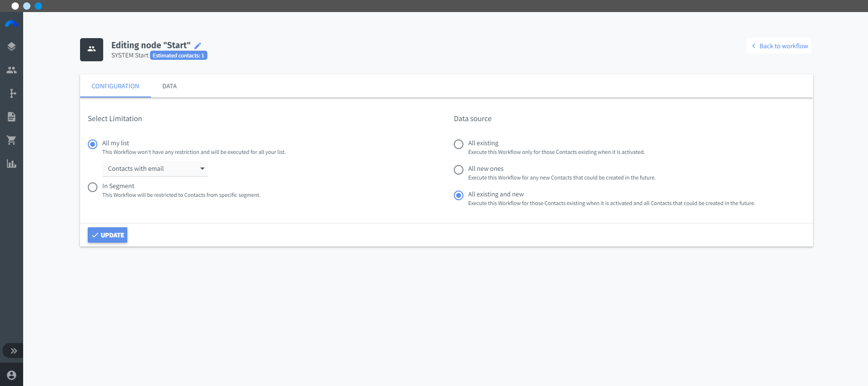Viewport: 868px width, 386px height.
Task: Open the Contacts with email dropdown
Action: (155, 169)
